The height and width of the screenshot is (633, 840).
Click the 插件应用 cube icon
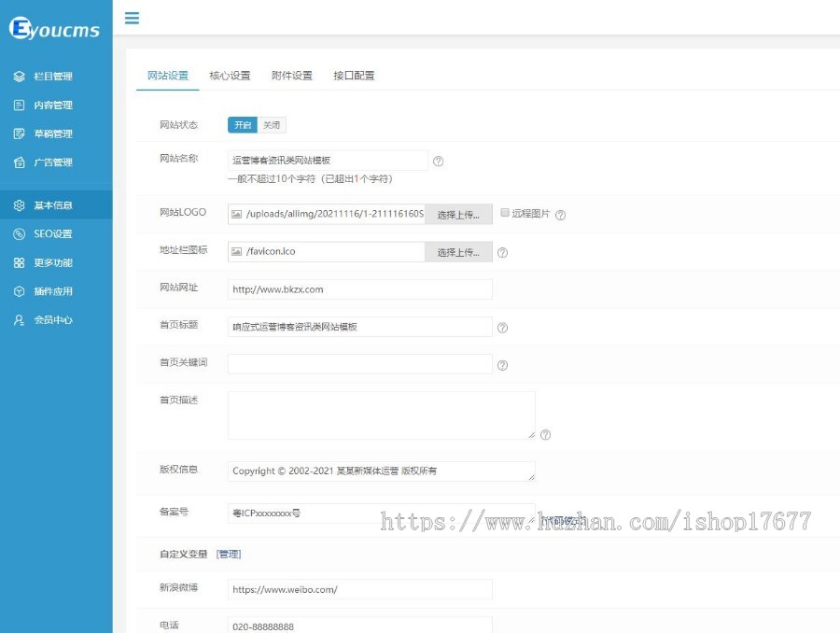[20, 291]
